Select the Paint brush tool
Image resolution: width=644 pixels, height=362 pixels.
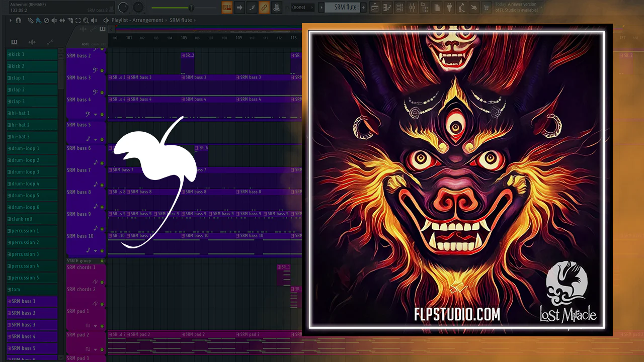coord(38,20)
